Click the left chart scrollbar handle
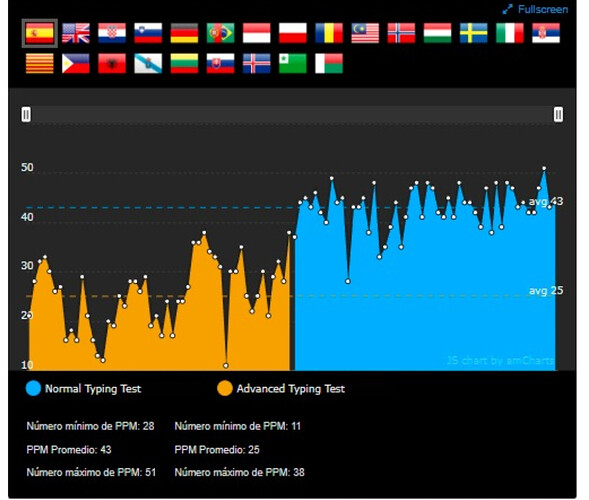589x500 pixels. click(x=26, y=114)
